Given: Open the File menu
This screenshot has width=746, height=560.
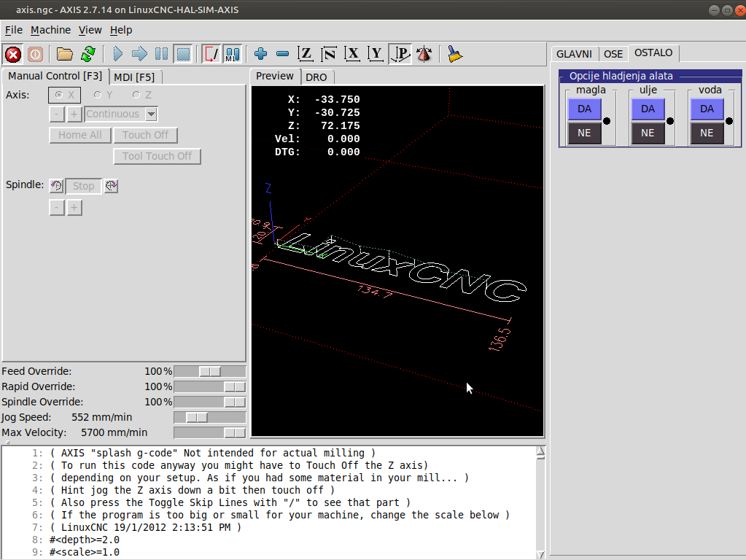Looking at the screenshot, I should 14,30.
